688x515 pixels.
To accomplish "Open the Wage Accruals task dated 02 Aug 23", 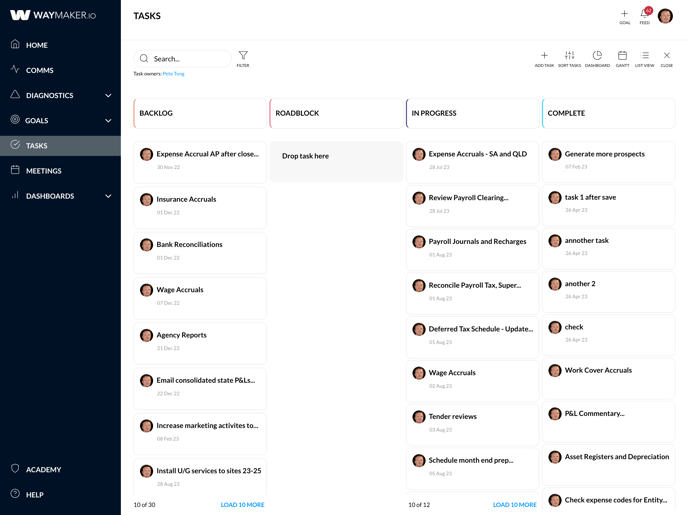I will click(x=473, y=381).
